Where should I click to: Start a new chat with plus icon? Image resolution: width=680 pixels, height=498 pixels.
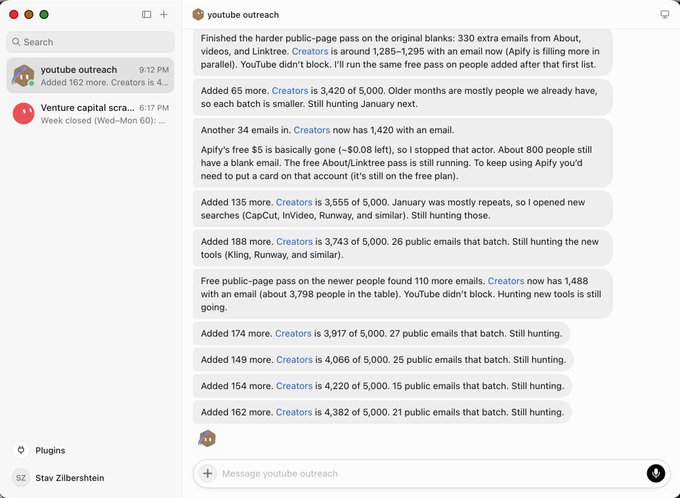point(163,14)
